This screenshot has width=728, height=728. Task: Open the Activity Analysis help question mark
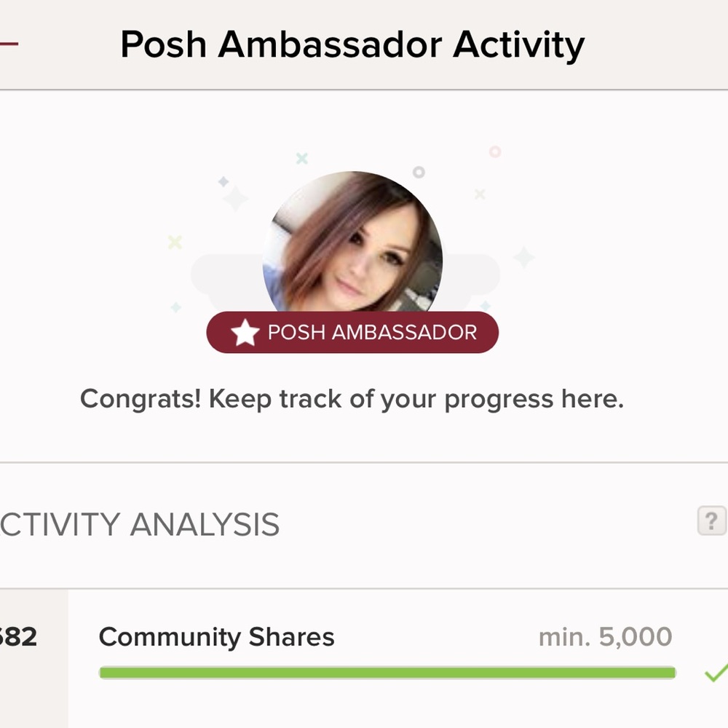(x=711, y=521)
